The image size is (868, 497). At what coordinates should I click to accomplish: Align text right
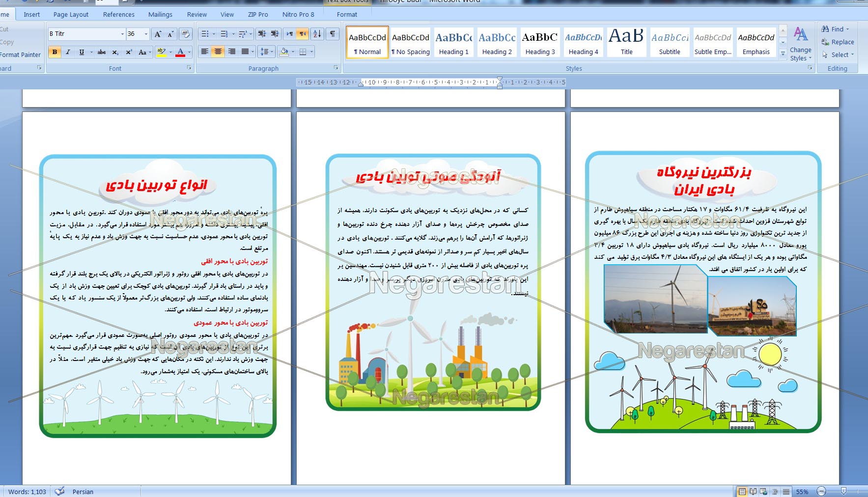(x=232, y=52)
